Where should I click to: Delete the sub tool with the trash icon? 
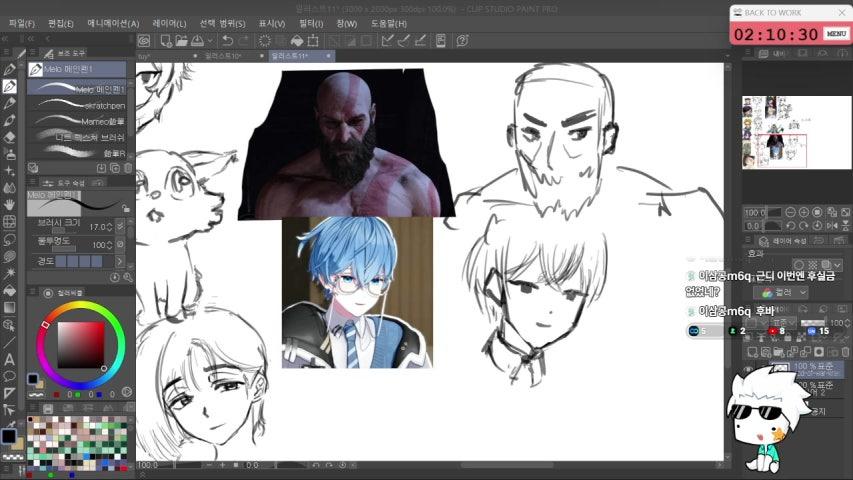(x=128, y=168)
